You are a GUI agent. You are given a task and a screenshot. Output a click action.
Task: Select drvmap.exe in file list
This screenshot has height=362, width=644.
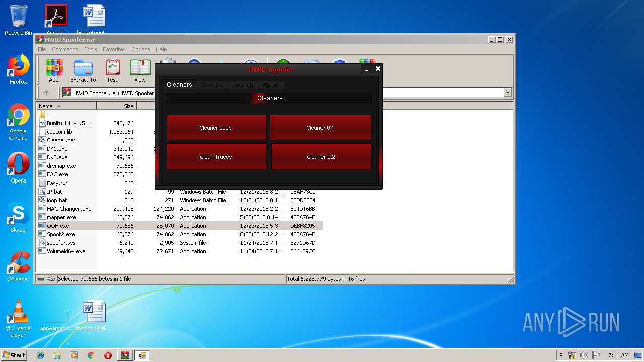61,166
